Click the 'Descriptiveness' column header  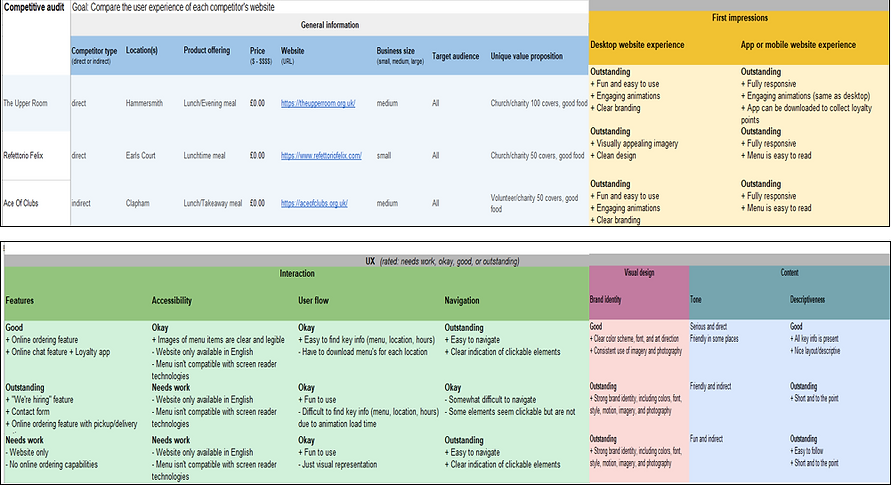(x=807, y=299)
